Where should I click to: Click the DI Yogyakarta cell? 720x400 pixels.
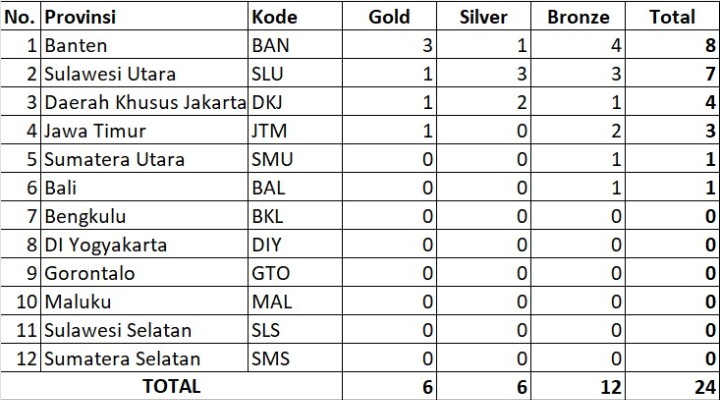tap(144, 244)
